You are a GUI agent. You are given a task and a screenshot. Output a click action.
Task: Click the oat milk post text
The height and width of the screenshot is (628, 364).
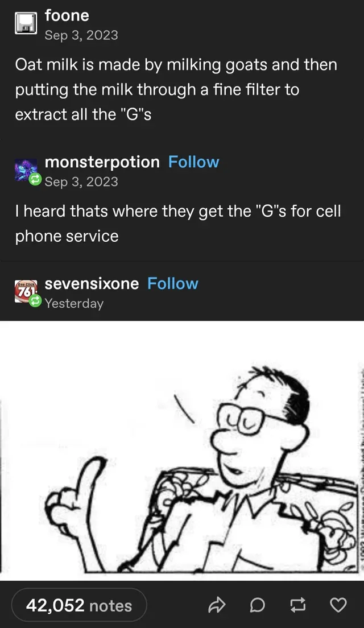tap(176, 89)
